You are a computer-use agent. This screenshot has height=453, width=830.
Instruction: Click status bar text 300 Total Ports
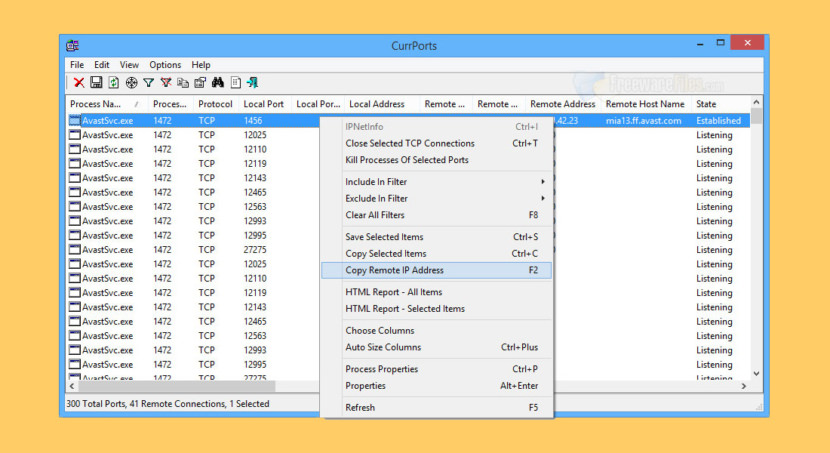pyautogui.click(x=96, y=404)
